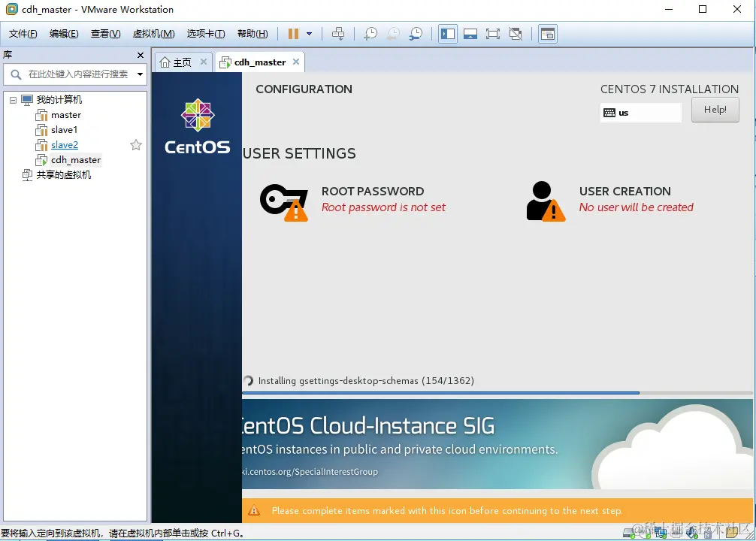Click the network adapter status bar icon
Image resolution: width=756 pixels, height=541 pixels.
660,533
